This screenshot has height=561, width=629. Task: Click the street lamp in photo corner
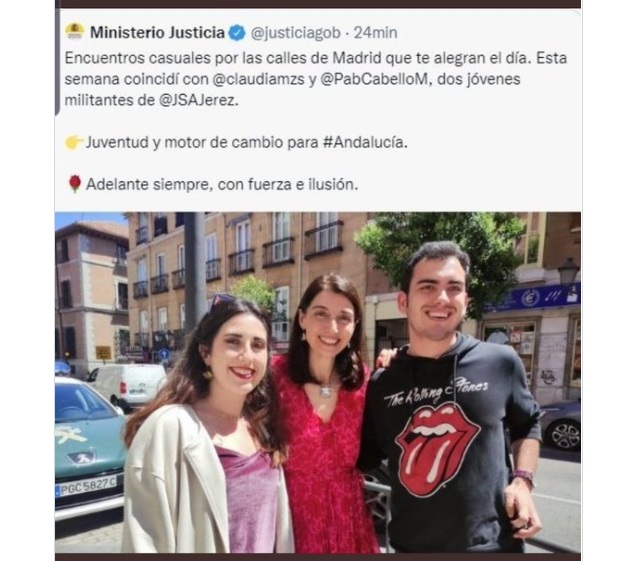point(568,270)
